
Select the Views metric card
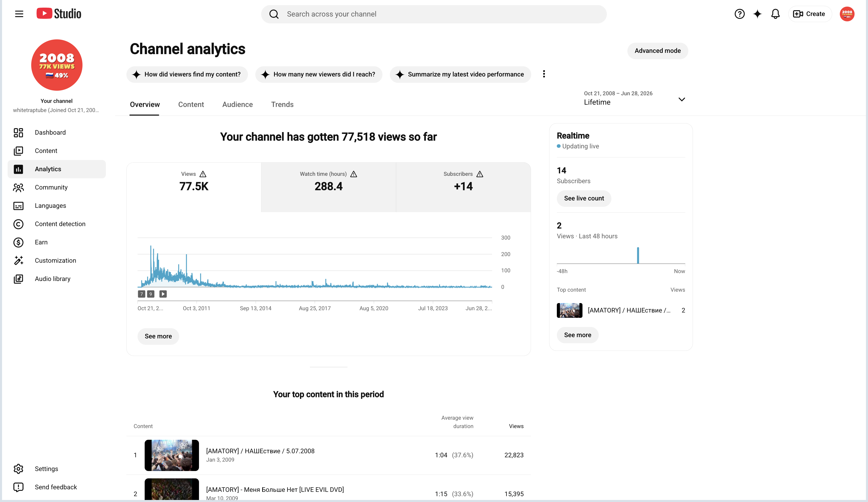pos(194,187)
